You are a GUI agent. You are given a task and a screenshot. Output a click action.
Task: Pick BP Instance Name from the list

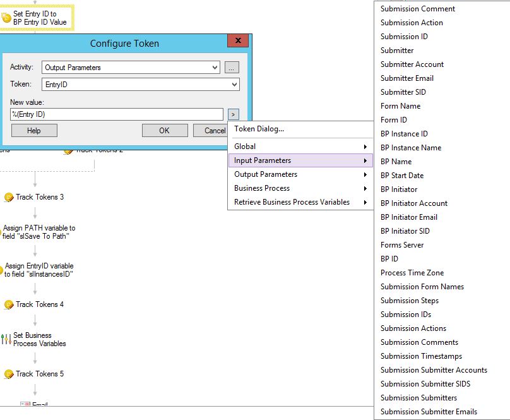coord(411,148)
